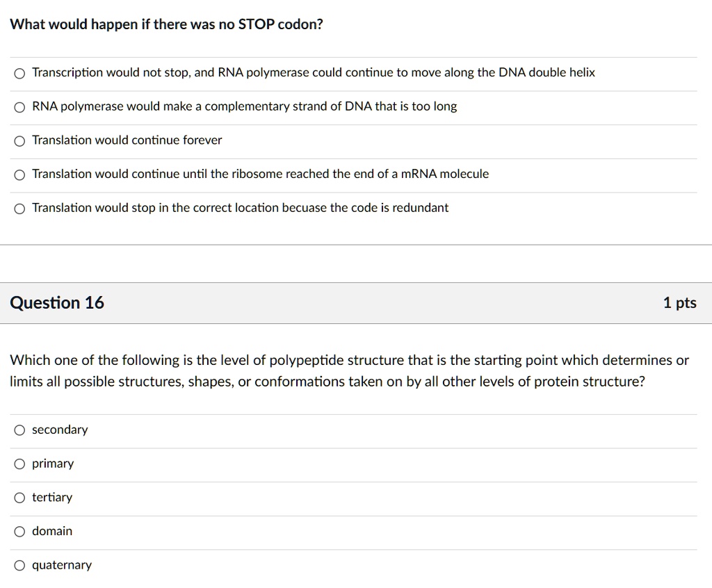Click the answer row mentioning the ribosome
The image size is (712, 588).
point(260,174)
